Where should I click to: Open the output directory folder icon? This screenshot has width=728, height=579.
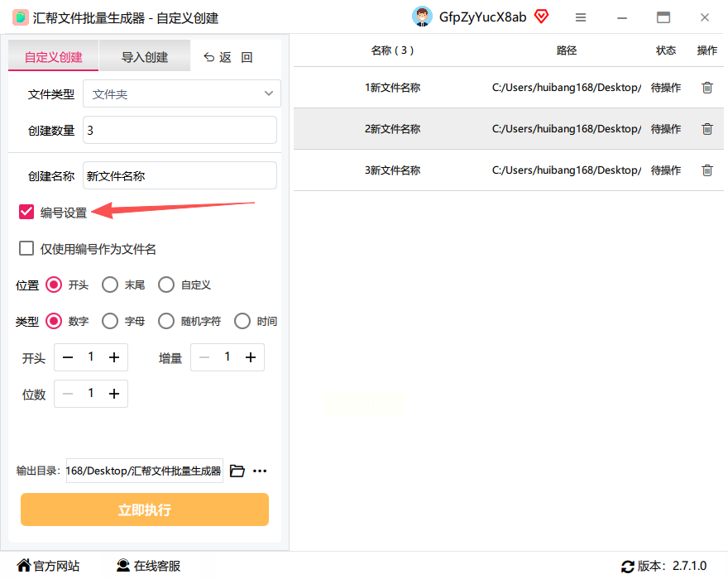237,471
